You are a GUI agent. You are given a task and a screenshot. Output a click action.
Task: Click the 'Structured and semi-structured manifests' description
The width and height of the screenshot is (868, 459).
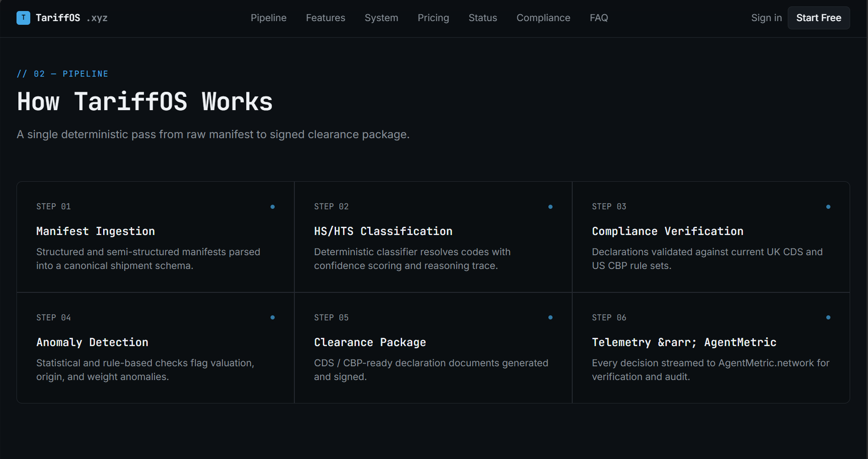(x=148, y=259)
